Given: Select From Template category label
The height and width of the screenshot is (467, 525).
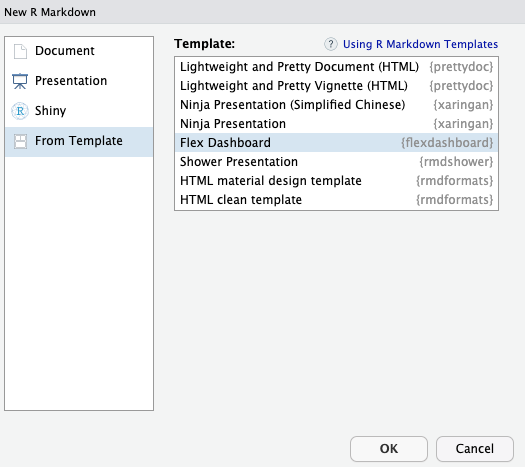Looking at the screenshot, I should (x=79, y=141).
